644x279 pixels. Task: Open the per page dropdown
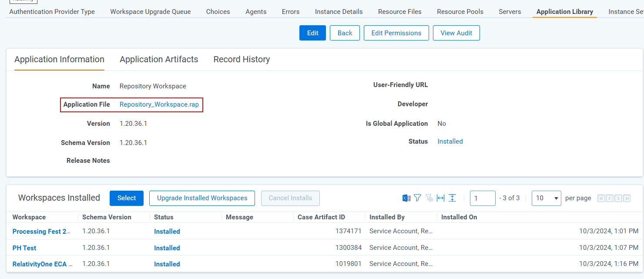pos(547,198)
